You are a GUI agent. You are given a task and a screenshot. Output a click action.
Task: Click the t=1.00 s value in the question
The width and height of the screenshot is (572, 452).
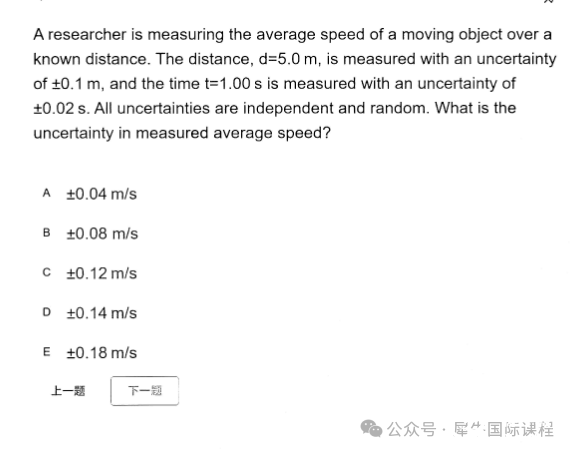click(x=233, y=84)
